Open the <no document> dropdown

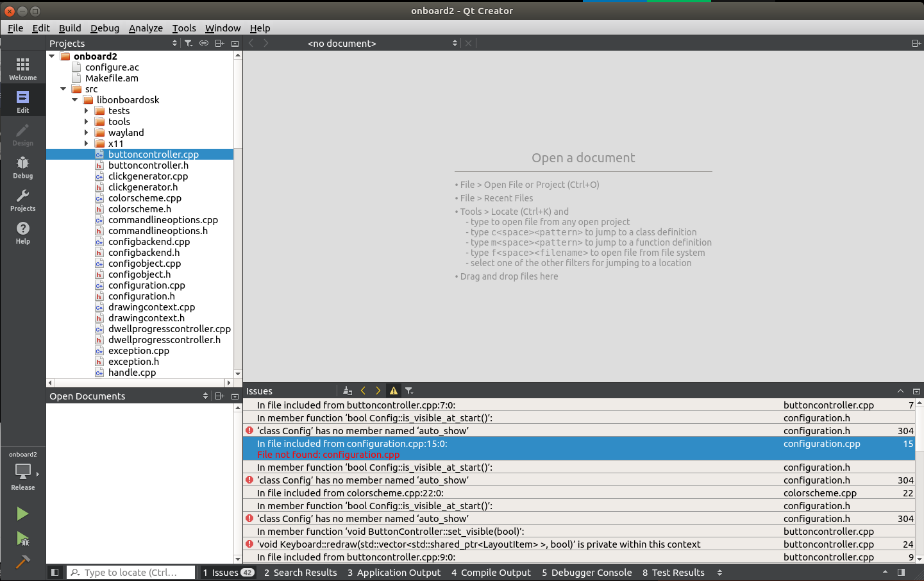(x=382, y=43)
